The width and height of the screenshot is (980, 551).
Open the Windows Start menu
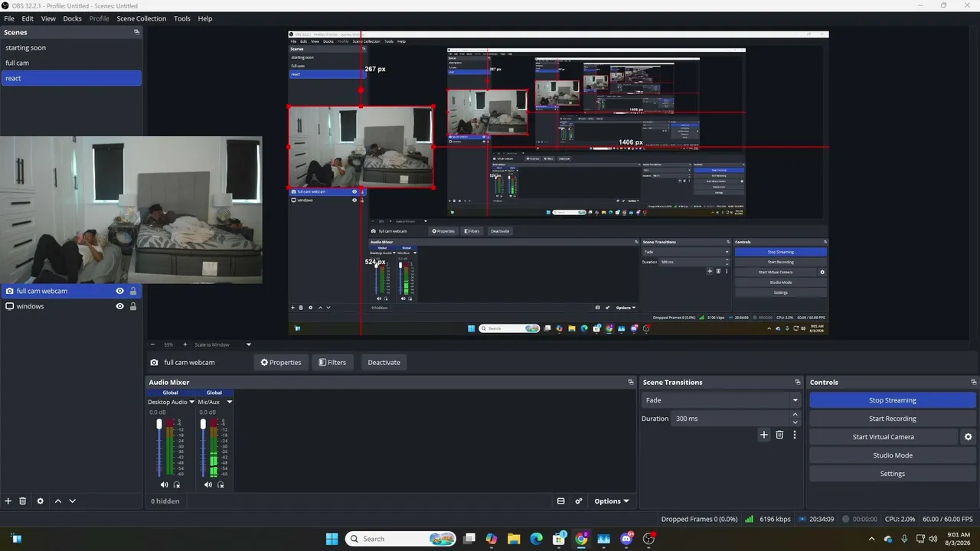click(x=332, y=539)
